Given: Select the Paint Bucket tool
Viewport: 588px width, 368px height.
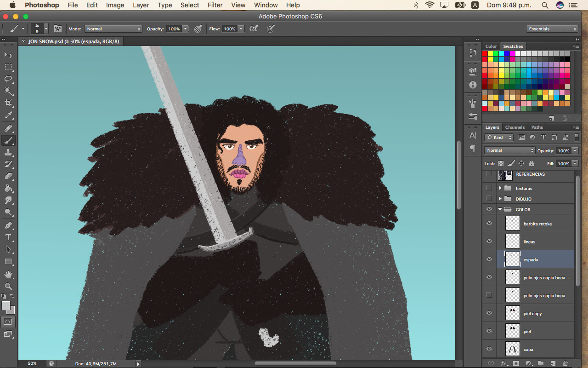Looking at the screenshot, I should click(8, 188).
